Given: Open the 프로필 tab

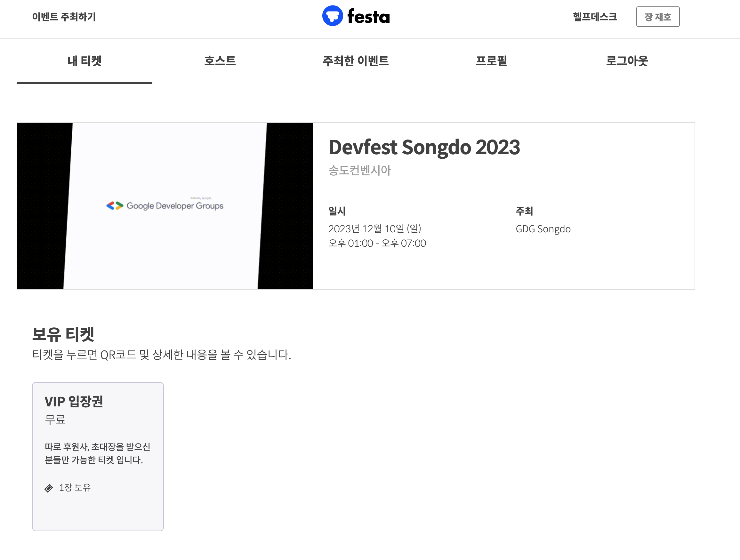Looking at the screenshot, I should coord(491,61).
